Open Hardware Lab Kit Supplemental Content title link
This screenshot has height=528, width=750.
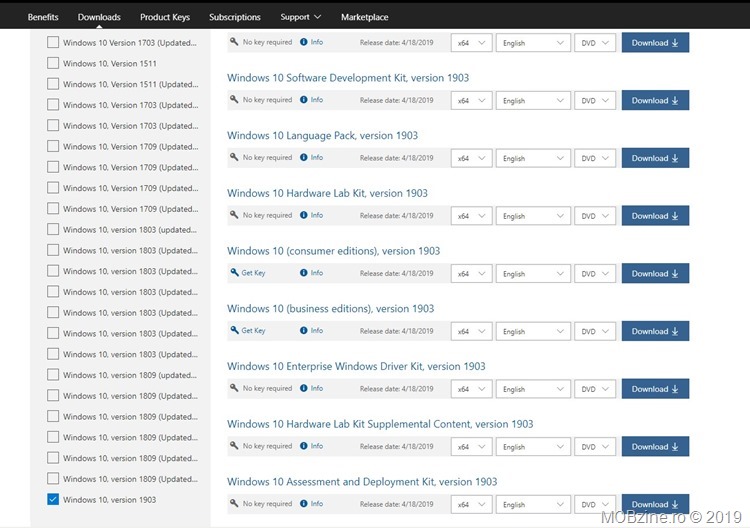point(380,424)
